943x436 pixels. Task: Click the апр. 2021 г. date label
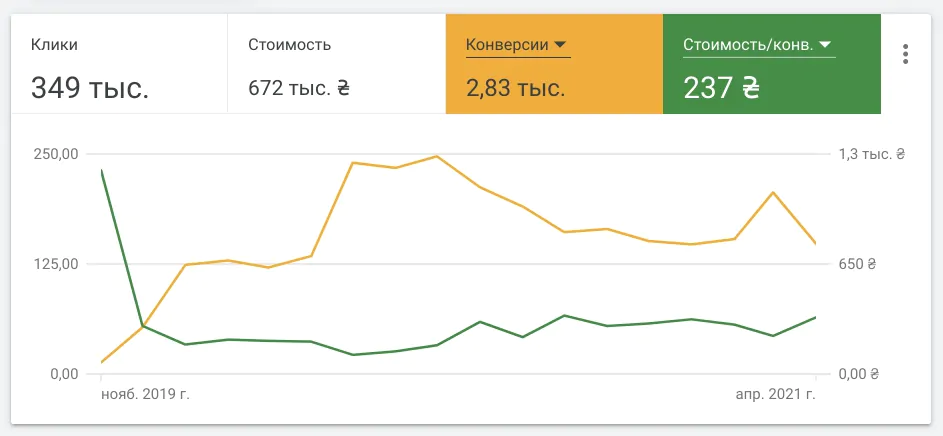click(776, 395)
